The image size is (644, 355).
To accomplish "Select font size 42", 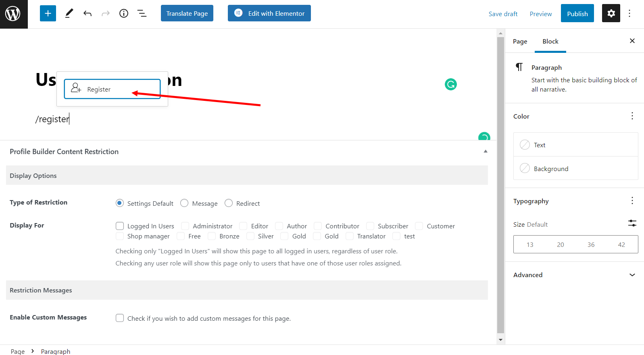I will click(x=622, y=244).
